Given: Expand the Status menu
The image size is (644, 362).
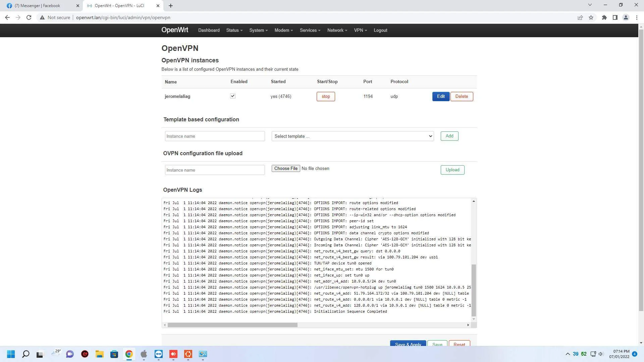Looking at the screenshot, I should coord(234,30).
